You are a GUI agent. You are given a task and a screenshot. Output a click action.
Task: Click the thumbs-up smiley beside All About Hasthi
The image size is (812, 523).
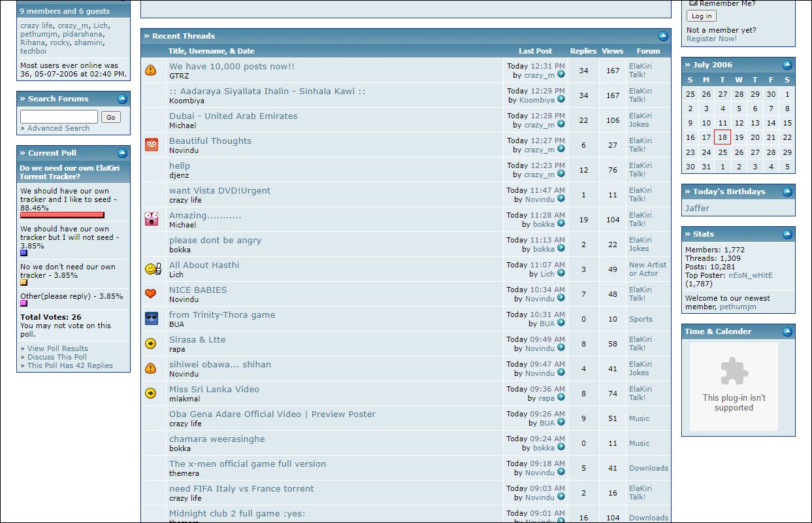click(153, 269)
